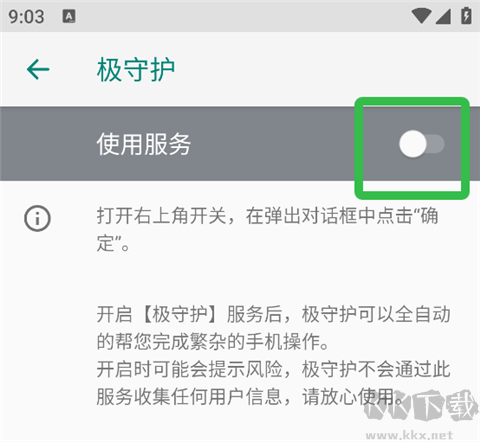Tap the 的帮您完成繁杂的手机操作 line
Image resolution: width=480 pixels, height=442 pixels.
[212, 341]
